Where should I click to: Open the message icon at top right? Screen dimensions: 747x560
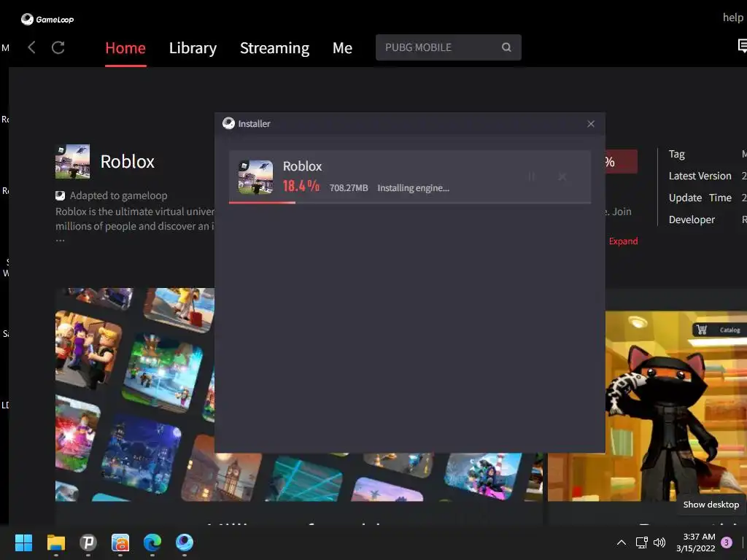click(742, 46)
